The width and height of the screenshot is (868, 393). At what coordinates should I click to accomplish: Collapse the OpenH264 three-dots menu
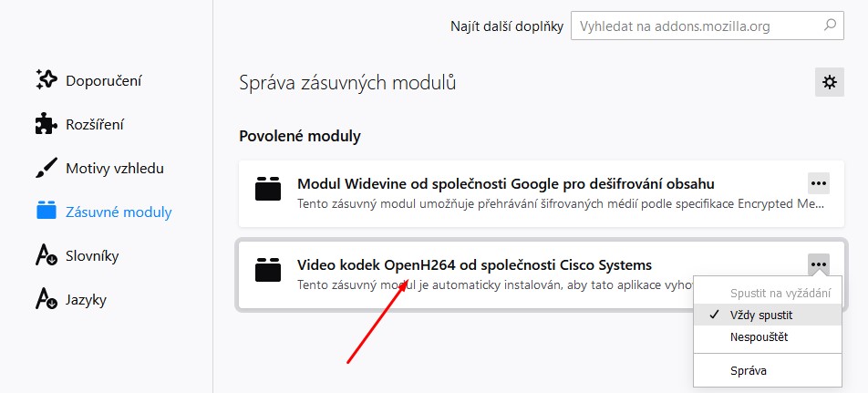[819, 264]
